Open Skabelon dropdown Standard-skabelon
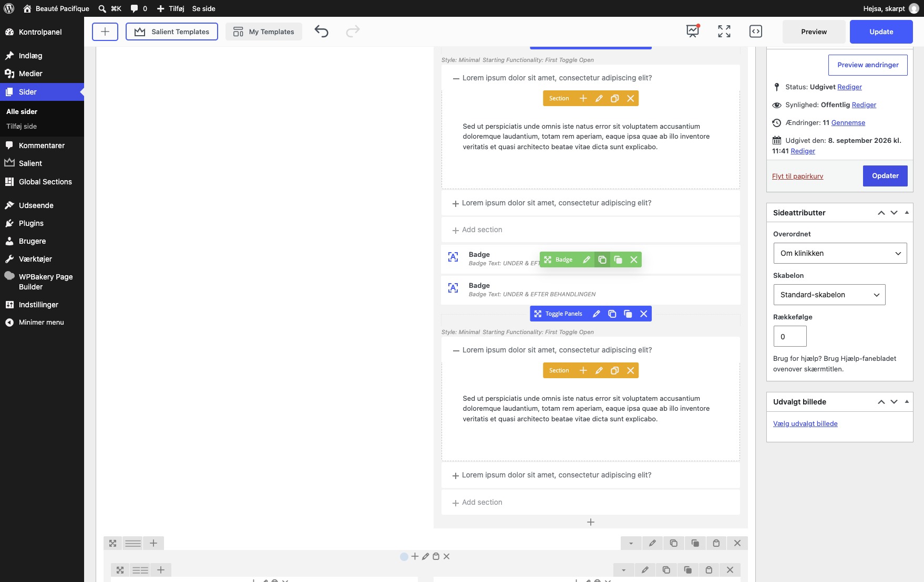Viewport: 924px width, 582px height. point(829,295)
